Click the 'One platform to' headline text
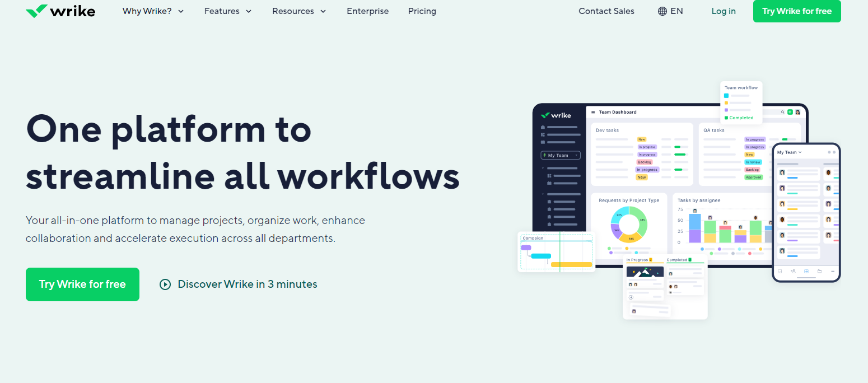 169,130
